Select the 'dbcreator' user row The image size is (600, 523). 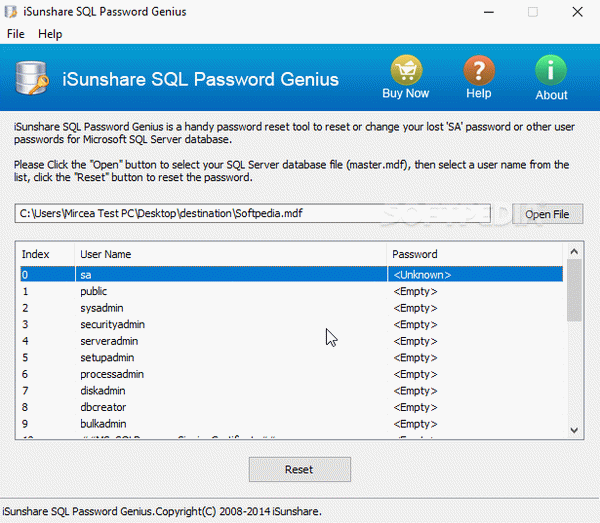pos(292,407)
